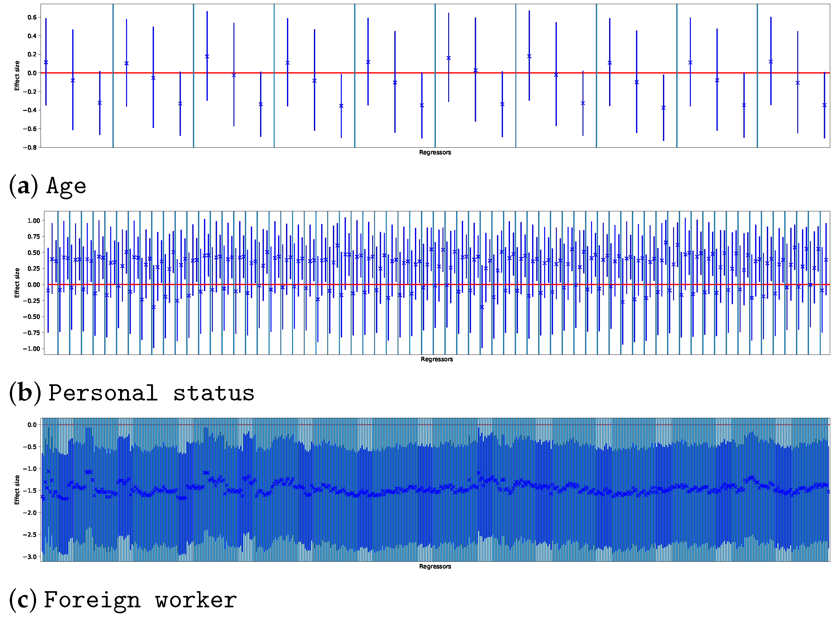Click the '(b) Personal status' caption
The image size is (840, 620).
click(132, 393)
